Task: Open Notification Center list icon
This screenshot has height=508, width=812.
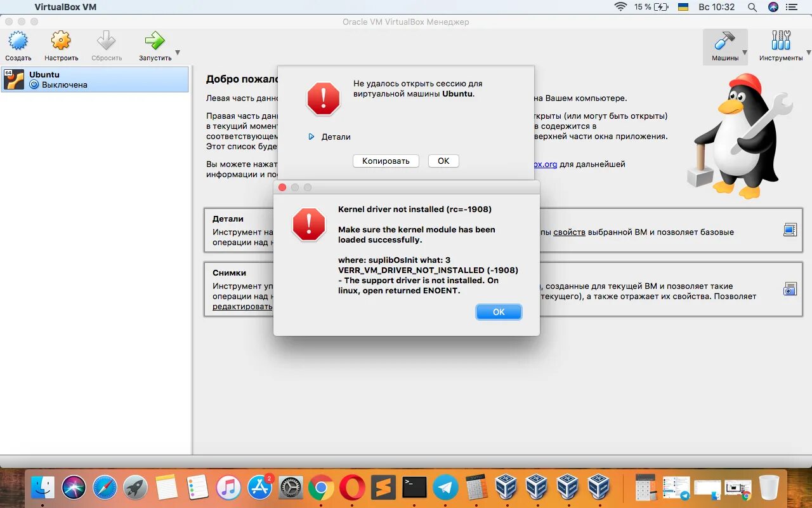Action: pyautogui.click(x=792, y=7)
